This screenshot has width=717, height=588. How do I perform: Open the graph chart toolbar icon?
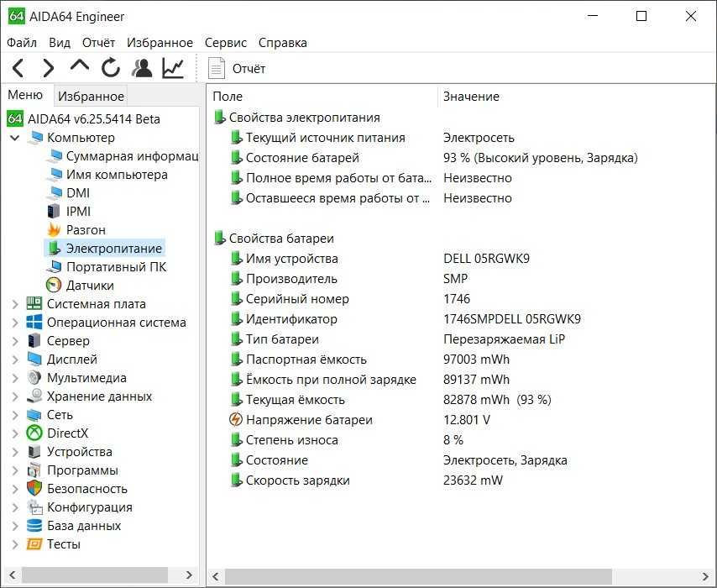point(173,68)
